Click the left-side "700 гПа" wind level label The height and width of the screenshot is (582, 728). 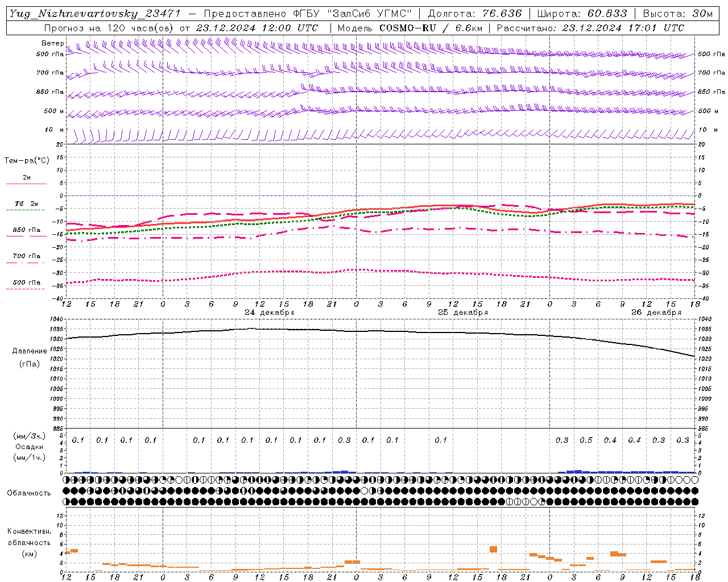coord(50,73)
